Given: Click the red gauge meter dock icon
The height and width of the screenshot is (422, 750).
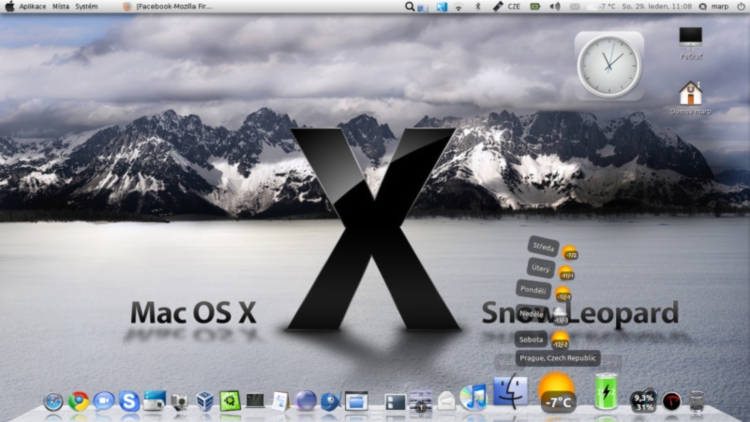Looking at the screenshot, I should pyautogui.click(x=672, y=401).
